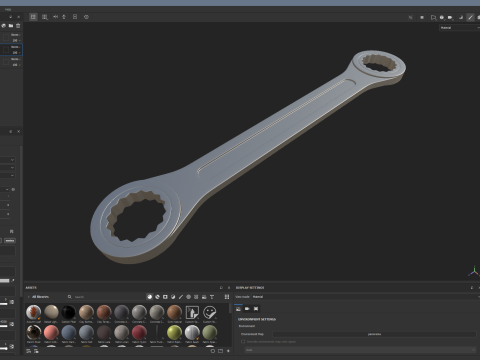Click the light gray color swatch on left panel
480x360 pixels.
point(5,281)
